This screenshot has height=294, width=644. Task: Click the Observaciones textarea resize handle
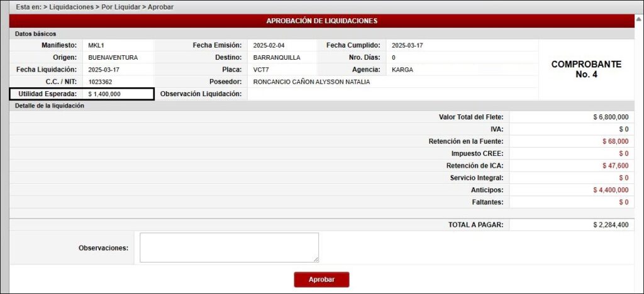click(316, 259)
